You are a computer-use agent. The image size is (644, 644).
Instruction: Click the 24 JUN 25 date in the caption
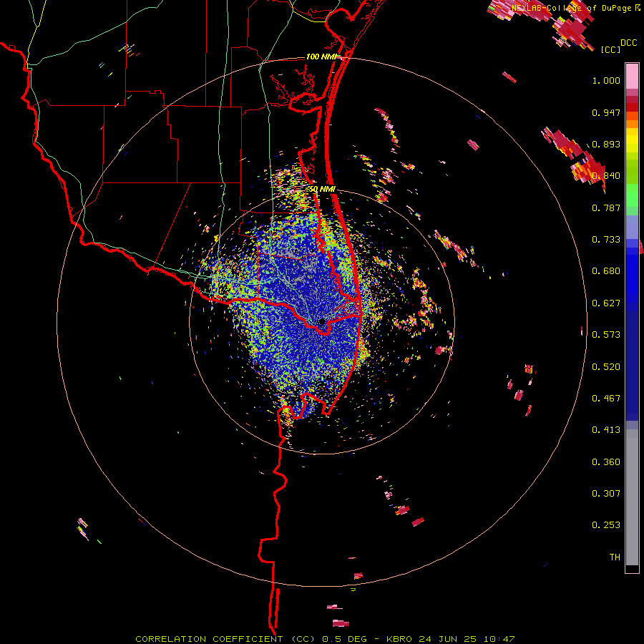(x=448, y=639)
